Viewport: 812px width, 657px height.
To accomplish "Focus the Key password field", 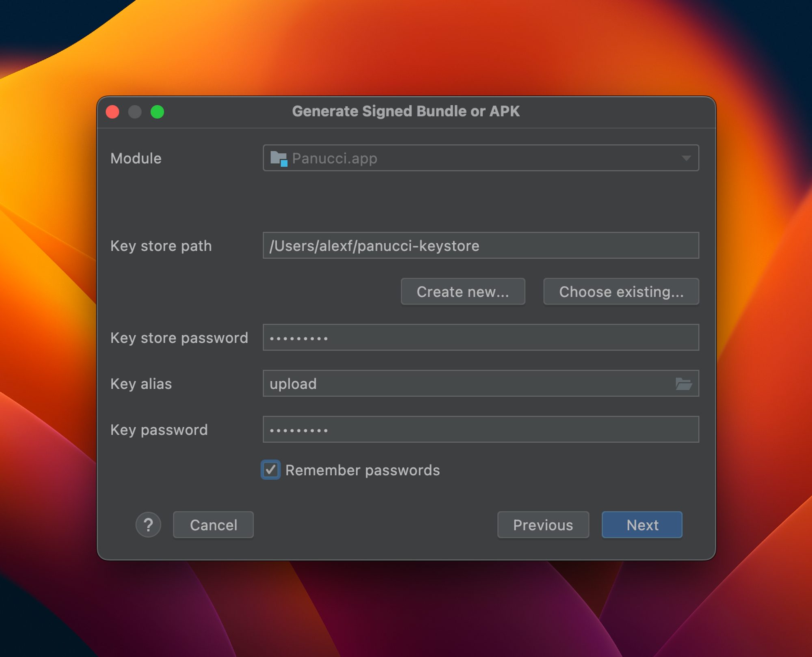I will (x=481, y=429).
